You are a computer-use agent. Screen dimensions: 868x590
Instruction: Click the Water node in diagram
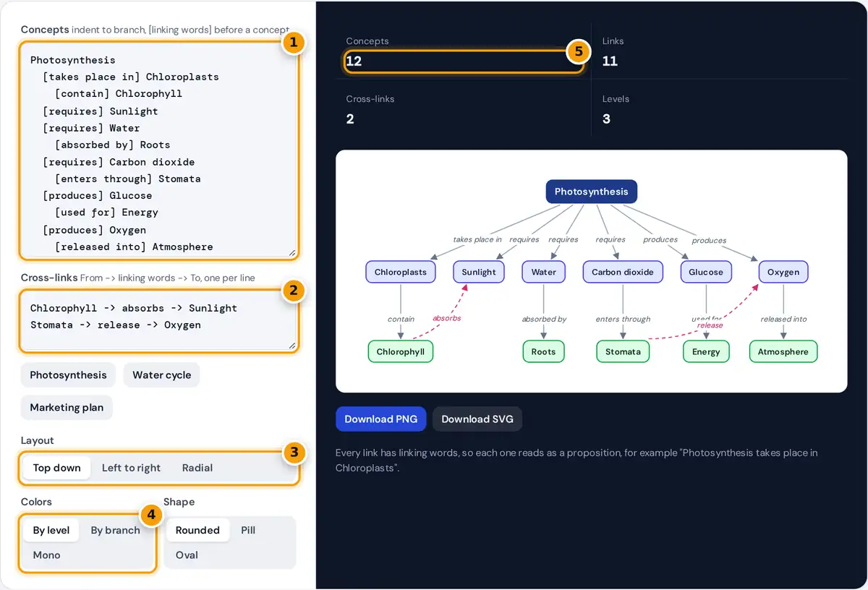543,272
